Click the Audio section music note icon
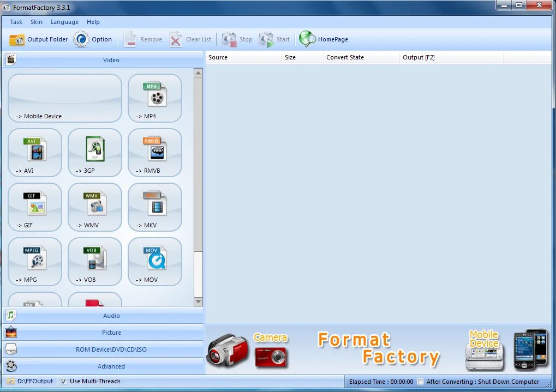The width and height of the screenshot is (556, 392). pyautogui.click(x=11, y=315)
